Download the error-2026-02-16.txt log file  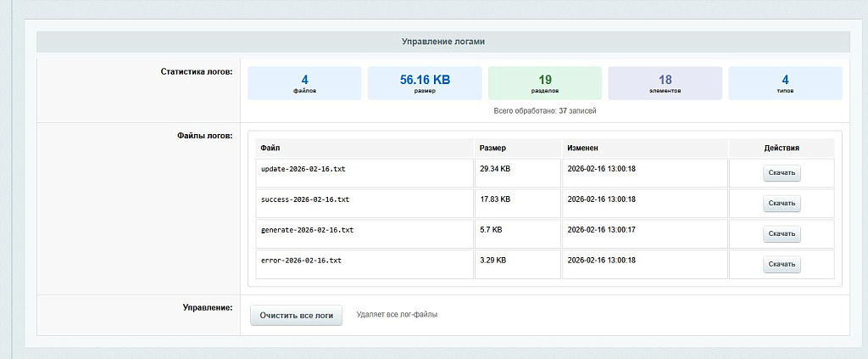click(782, 264)
